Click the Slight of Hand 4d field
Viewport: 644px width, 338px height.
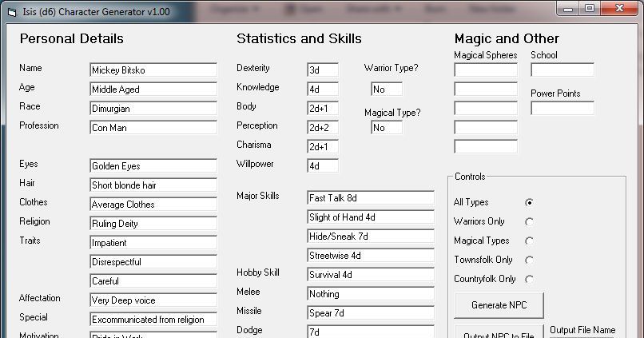click(x=371, y=217)
